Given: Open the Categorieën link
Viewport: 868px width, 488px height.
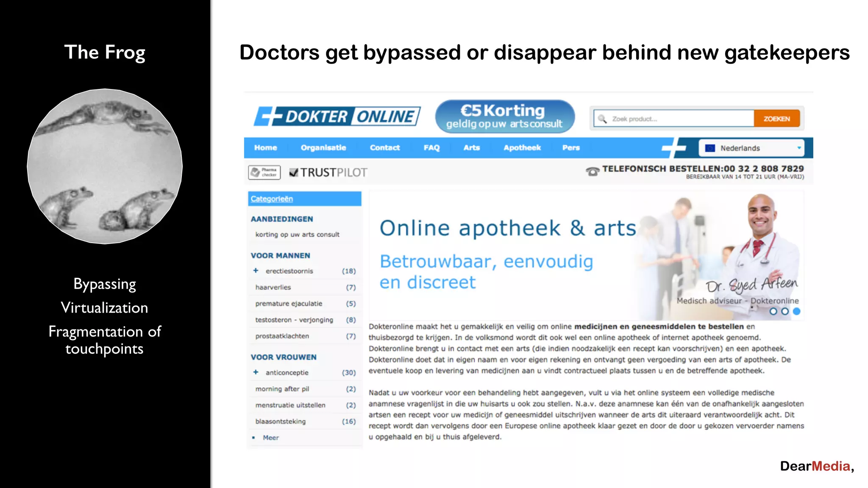Looking at the screenshot, I should [272, 199].
